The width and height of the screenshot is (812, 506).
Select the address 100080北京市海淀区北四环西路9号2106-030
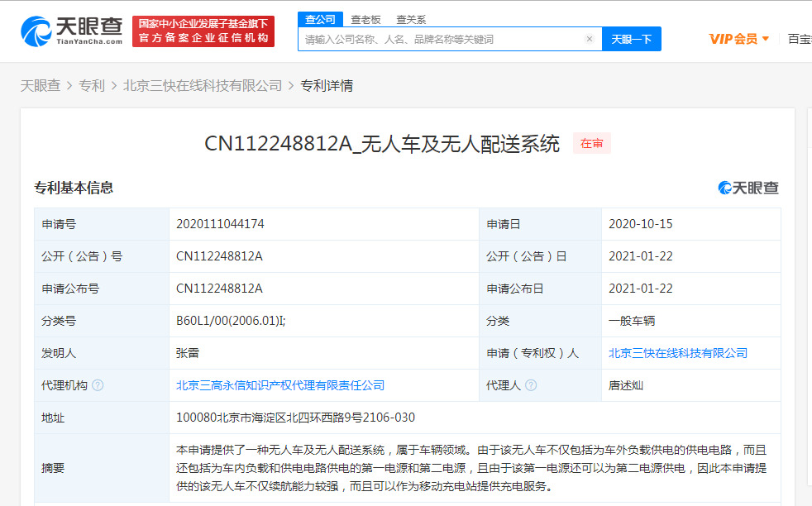pos(296,418)
